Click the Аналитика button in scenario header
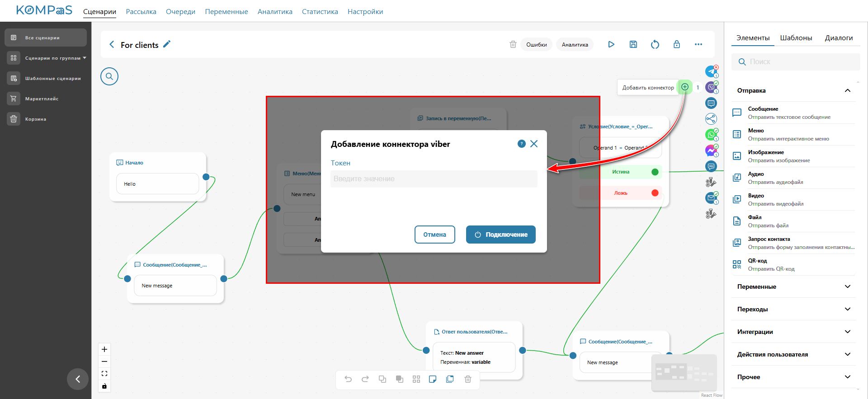The image size is (868, 399). (x=575, y=44)
